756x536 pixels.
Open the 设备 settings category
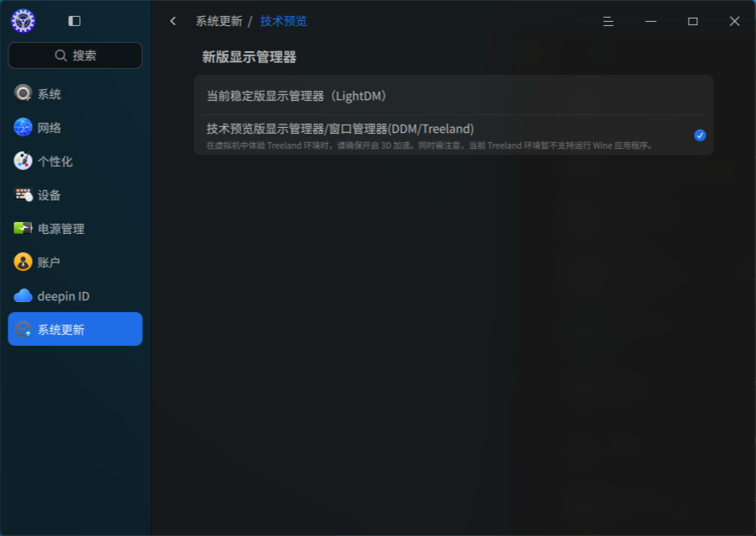coord(75,195)
